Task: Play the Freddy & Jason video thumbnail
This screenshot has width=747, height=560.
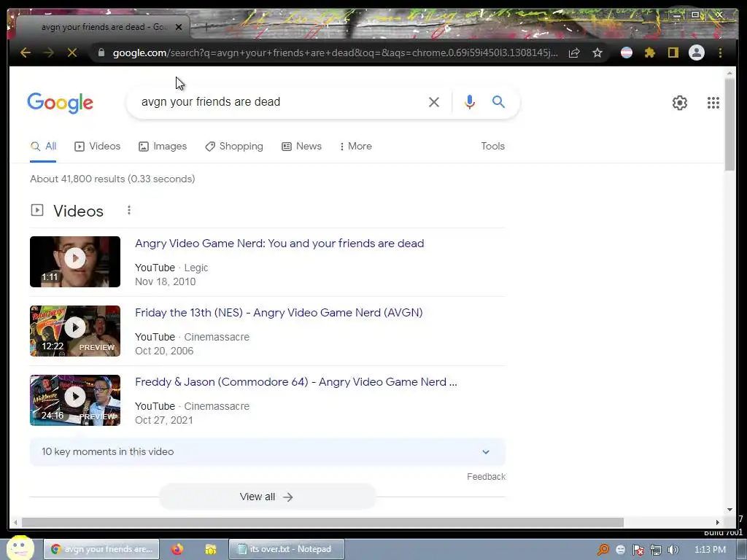Action: pos(75,400)
